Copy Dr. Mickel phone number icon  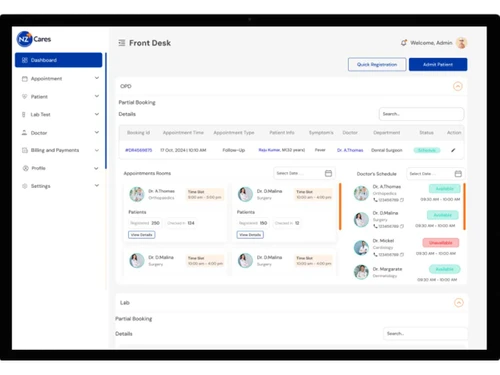(x=402, y=255)
